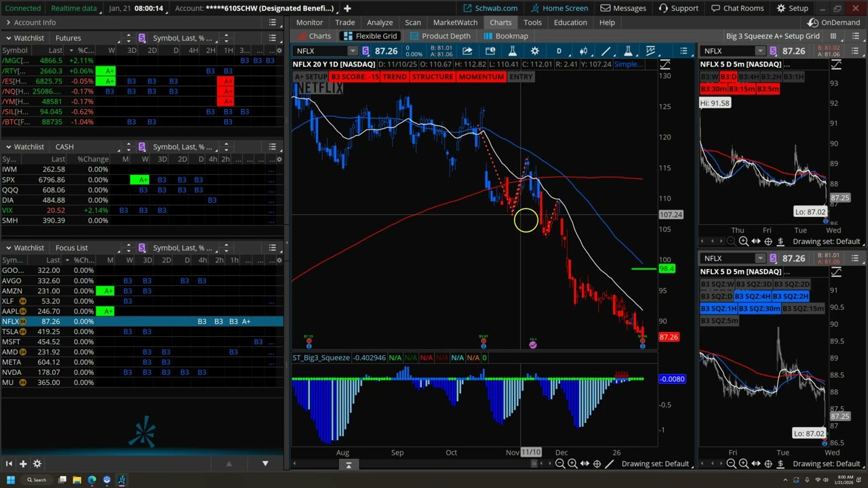Open the Big 3 Squeeze A+ Setup Grid dropdown
The width and height of the screenshot is (868, 488).
[x=772, y=36]
